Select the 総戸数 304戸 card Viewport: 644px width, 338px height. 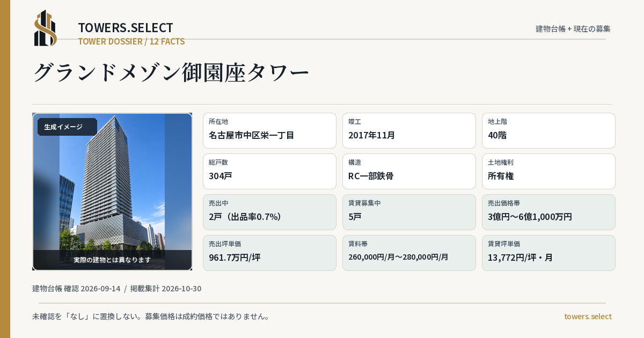269,171
